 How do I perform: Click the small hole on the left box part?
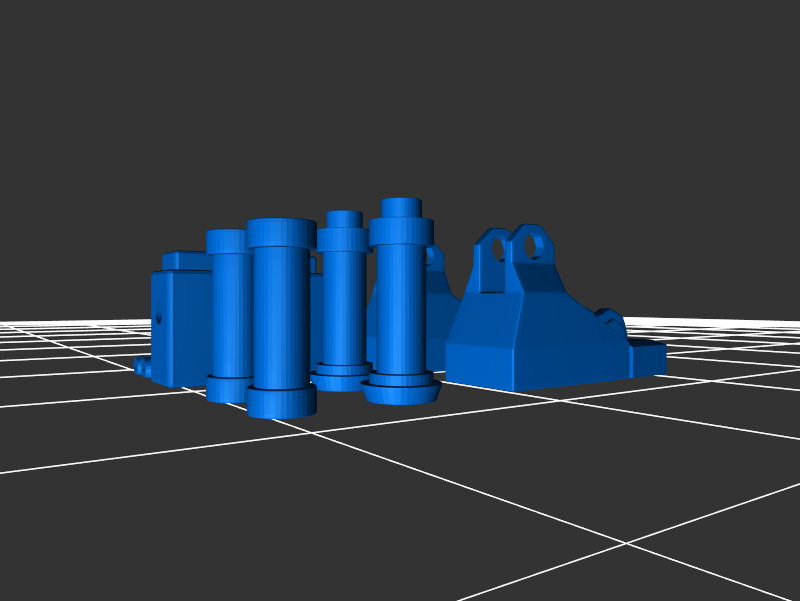pos(159,316)
